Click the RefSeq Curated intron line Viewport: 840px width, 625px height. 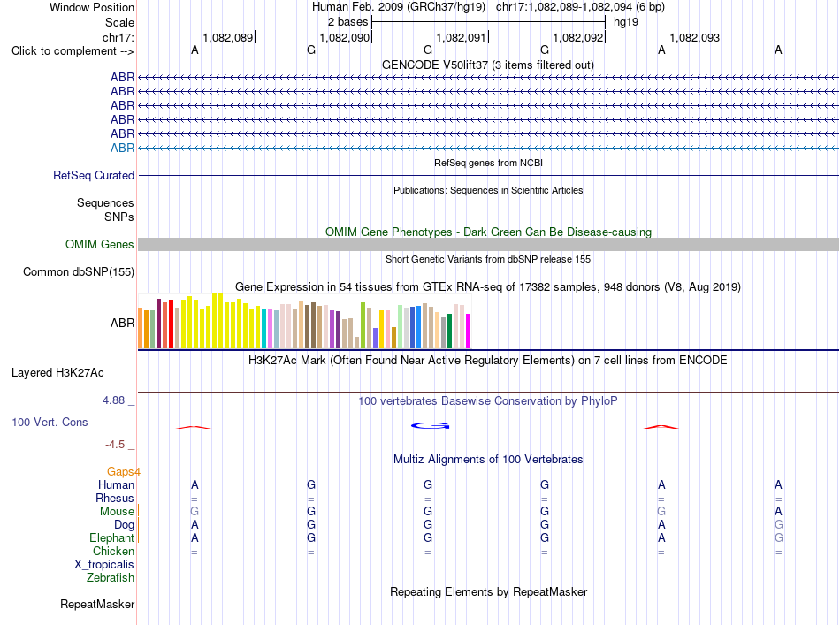[x=488, y=175]
